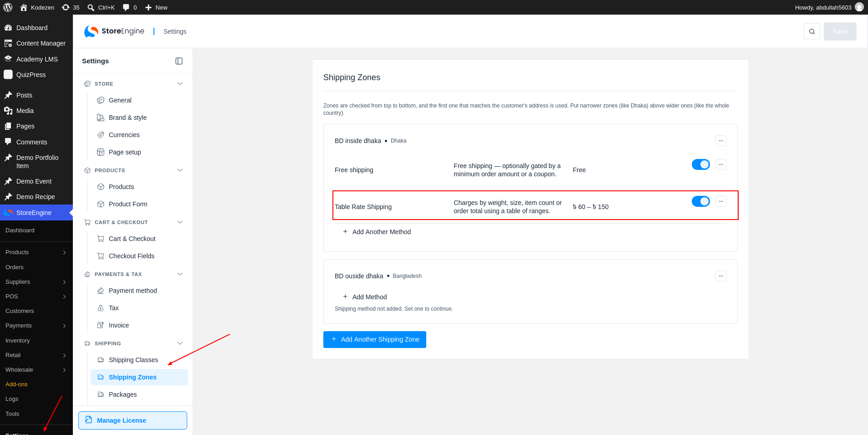Click New in the admin bar
The height and width of the screenshot is (435, 868).
coord(156,7)
